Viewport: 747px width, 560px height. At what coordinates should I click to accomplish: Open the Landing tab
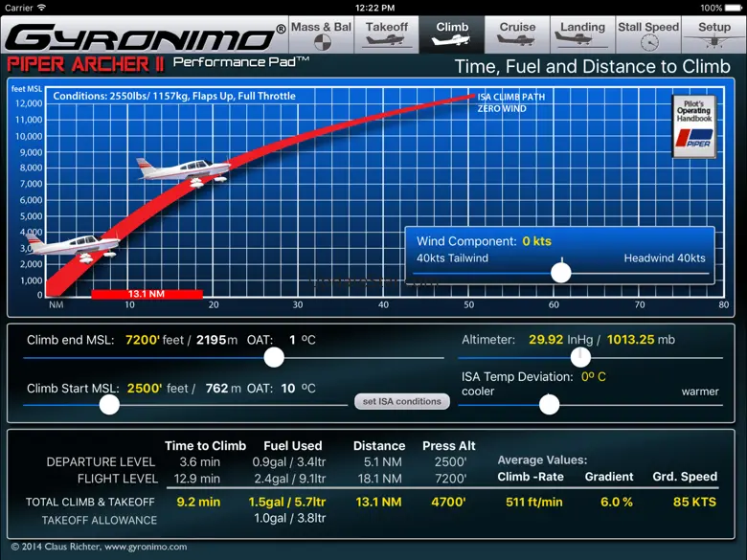(x=582, y=34)
